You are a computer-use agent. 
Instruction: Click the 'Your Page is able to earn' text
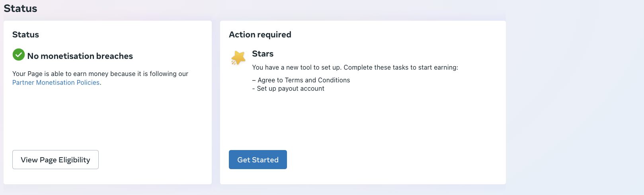[x=100, y=74]
